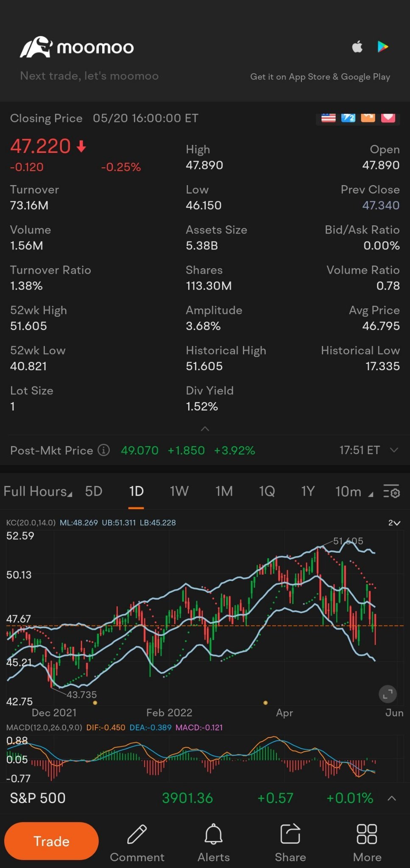410x868 pixels.
Task: Select the 1D chart tab
Action: coord(136,491)
